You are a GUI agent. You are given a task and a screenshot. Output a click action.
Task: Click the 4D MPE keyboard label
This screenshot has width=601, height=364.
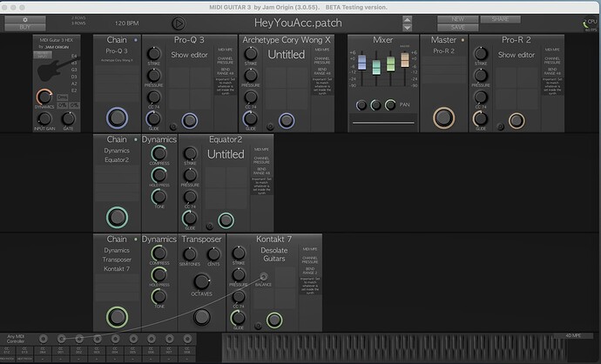click(x=573, y=335)
